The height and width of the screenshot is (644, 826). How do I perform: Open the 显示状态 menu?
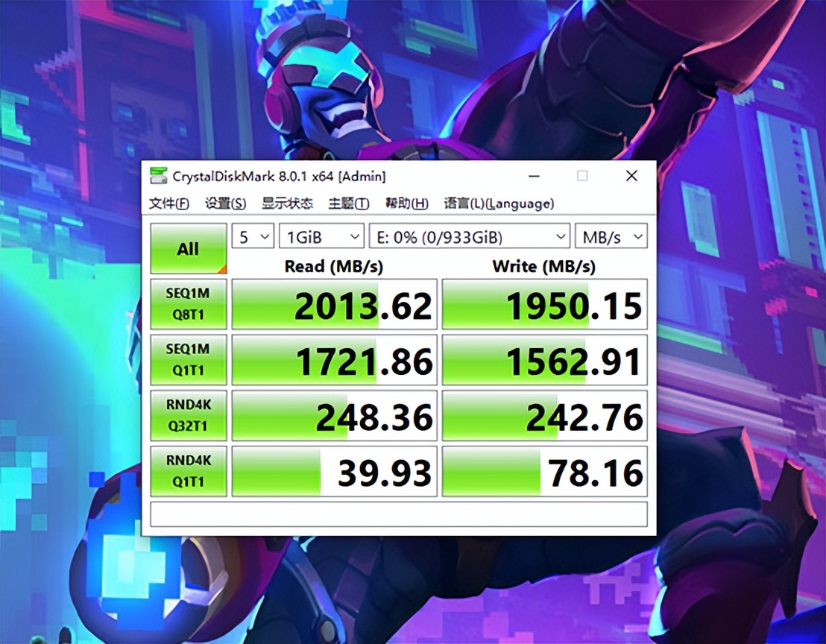click(287, 203)
